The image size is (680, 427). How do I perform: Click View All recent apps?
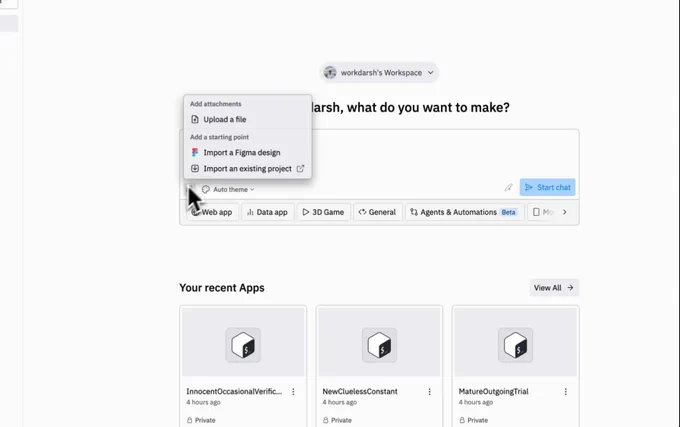[x=553, y=288]
